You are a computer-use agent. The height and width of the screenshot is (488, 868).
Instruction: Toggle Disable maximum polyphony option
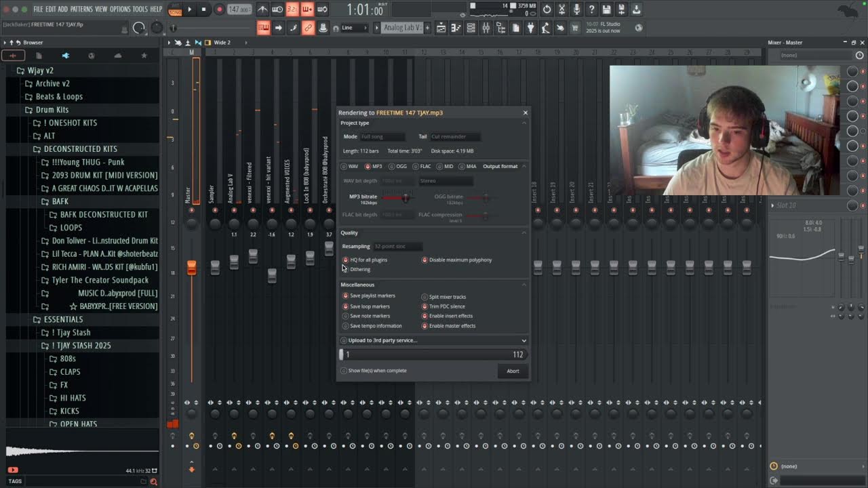coord(457,260)
